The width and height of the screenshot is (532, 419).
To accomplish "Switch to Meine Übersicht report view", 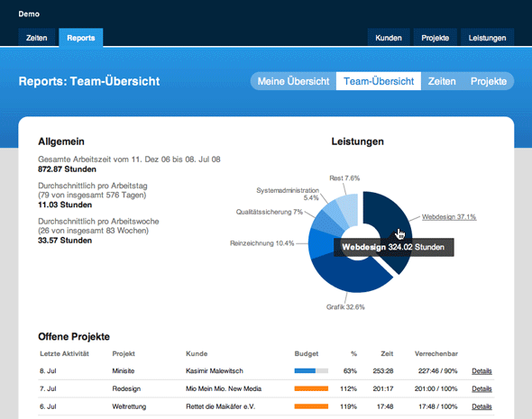I will point(293,81).
